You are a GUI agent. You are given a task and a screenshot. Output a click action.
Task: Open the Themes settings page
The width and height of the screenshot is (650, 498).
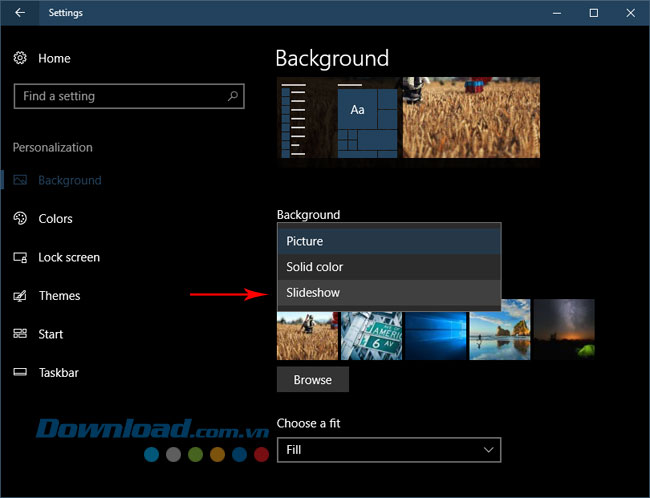[59, 296]
